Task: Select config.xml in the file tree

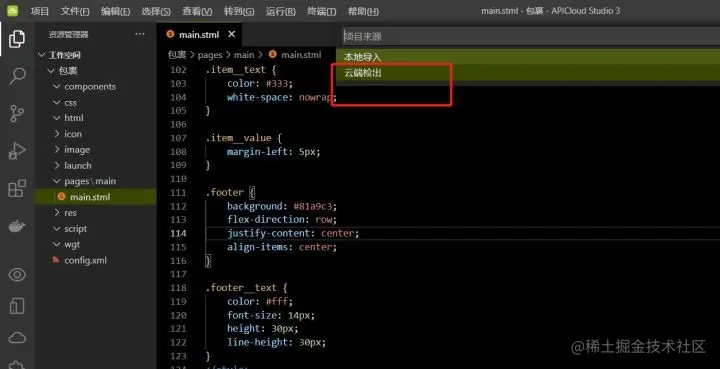Action: click(96, 260)
